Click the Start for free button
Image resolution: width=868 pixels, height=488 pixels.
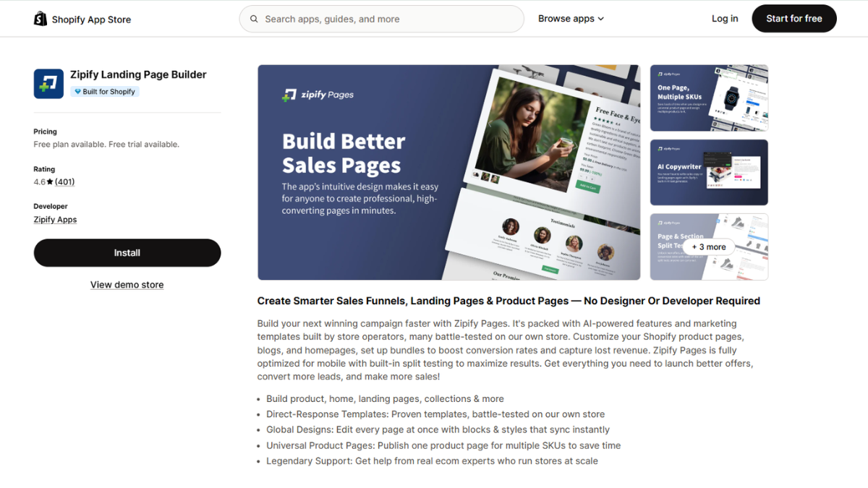pos(794,19)
